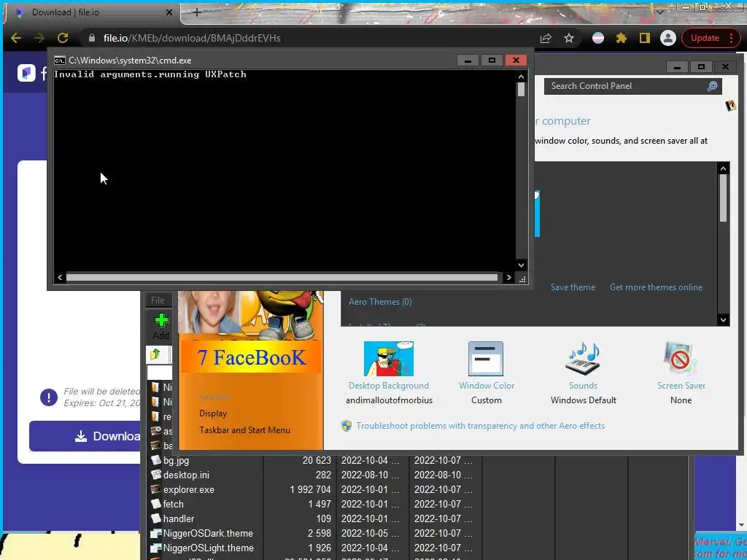747x560 pixels.
Task: Open the Chrome three-dot menu
Action: tap(731, 38)
